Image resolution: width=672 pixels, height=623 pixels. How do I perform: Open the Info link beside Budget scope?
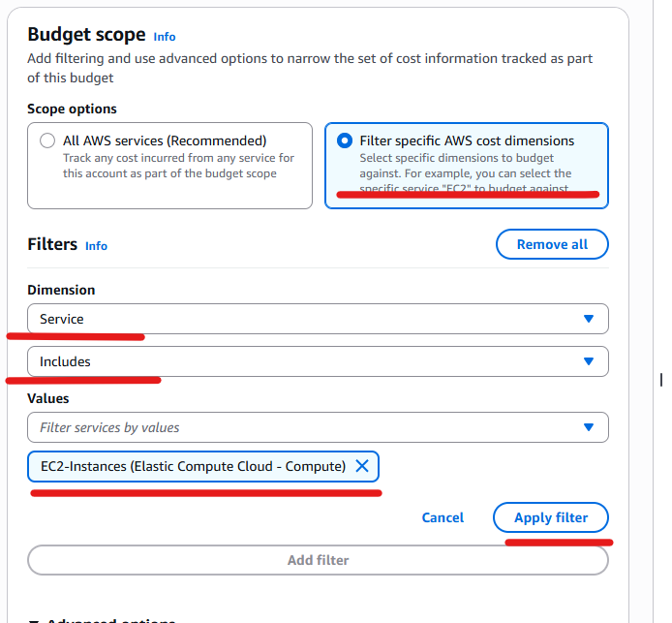point(165,37)
